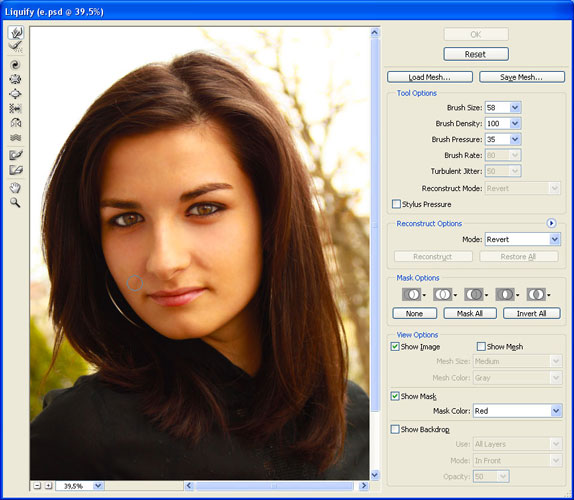Image resolution: width=574 pixels, height=500 pixels.
Task: Click the zoom-in plus button below the preview
Action: click(x=49, y=486)
